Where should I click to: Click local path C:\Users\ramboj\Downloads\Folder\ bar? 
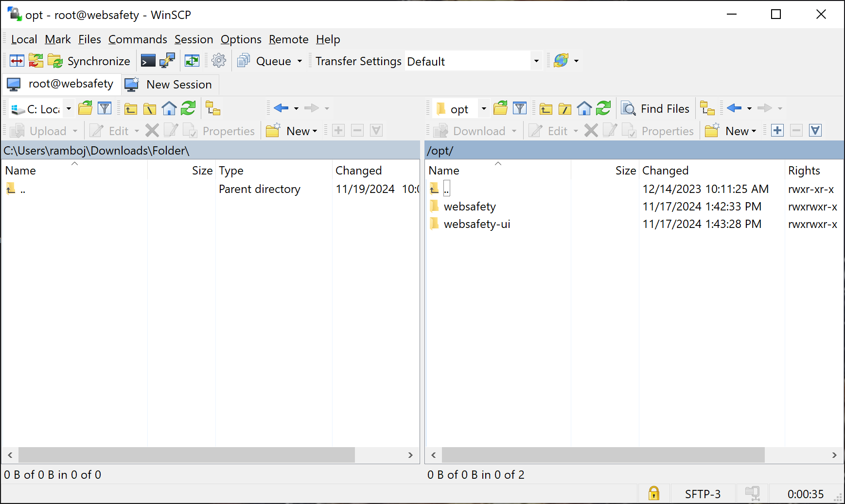tap(211, 151)
